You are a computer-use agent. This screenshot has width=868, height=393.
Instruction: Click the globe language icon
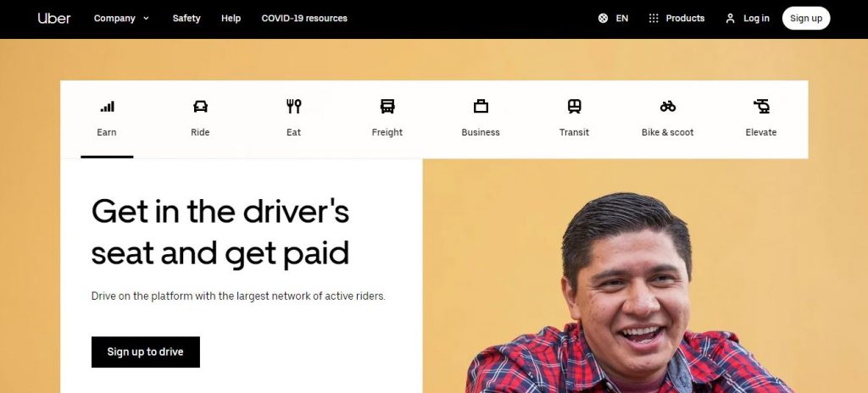603,19
